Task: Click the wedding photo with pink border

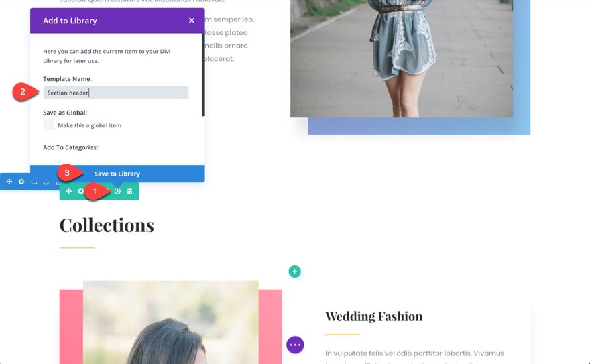Action: click(x=171, y=322)
